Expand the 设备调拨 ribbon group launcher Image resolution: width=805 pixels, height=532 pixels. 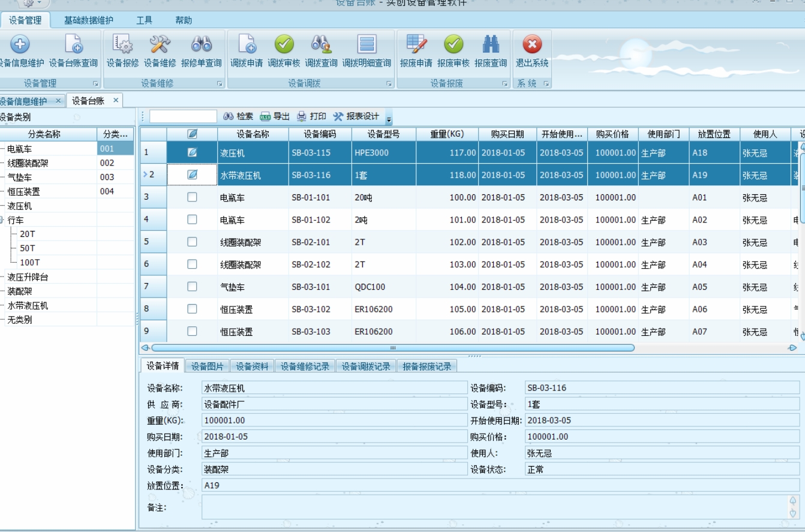click(389, 84)
